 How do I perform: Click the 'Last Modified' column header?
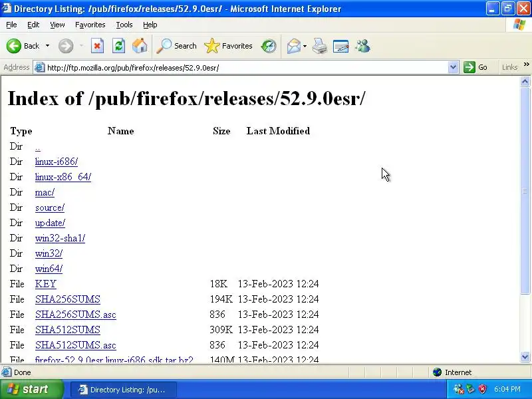pos(278,131)
